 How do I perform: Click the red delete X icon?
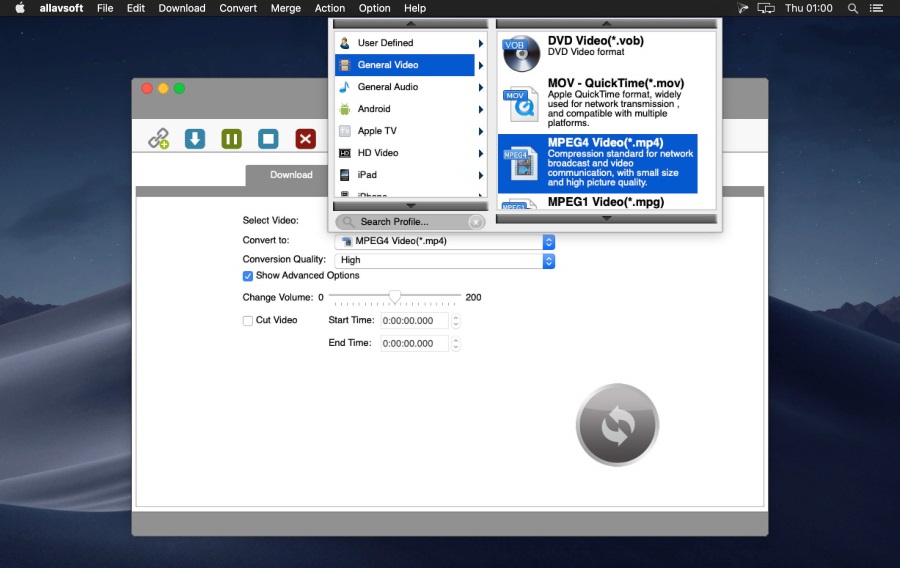[x=305, y=139]
